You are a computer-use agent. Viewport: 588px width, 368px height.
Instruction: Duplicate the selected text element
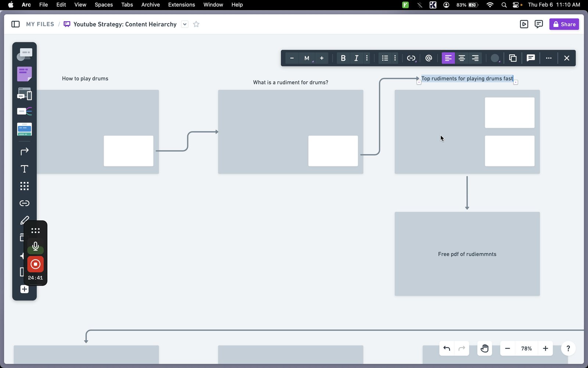(x=513, y=58)
